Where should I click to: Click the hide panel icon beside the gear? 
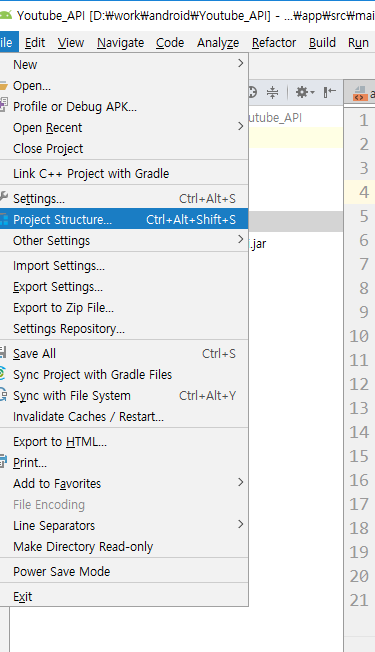pos(329,92)
